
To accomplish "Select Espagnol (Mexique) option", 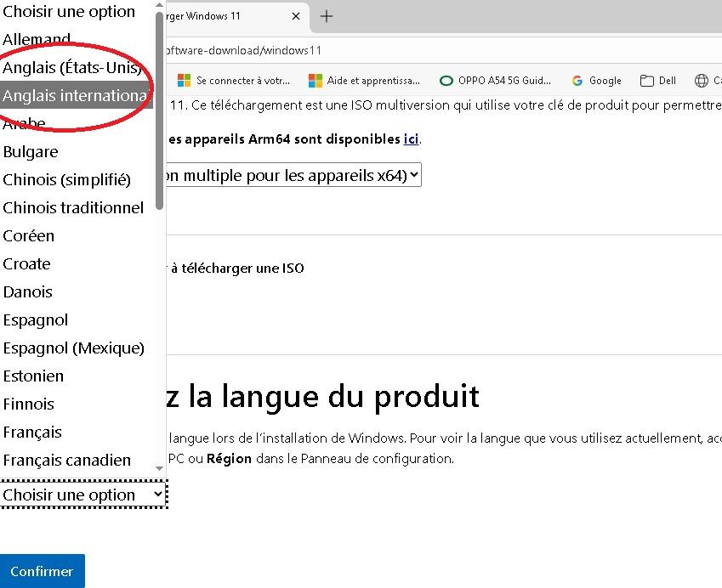I will click(x=77, y=348).
